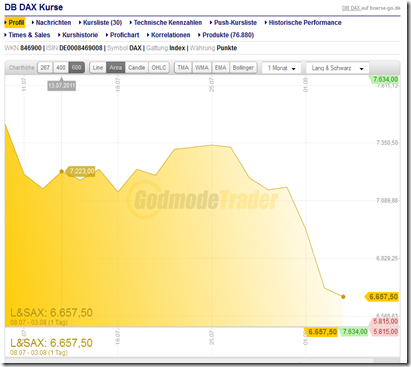Open the Profichart link
411x367 pixels.
coord(125,35)
